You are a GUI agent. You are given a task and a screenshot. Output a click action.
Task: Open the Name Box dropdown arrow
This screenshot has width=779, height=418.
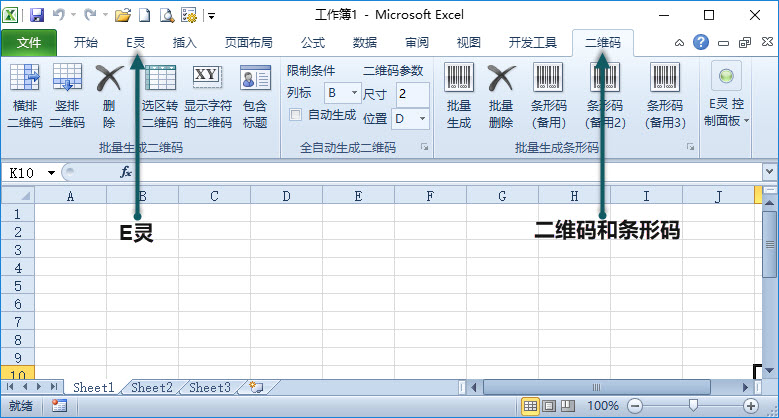pos(51,172)
